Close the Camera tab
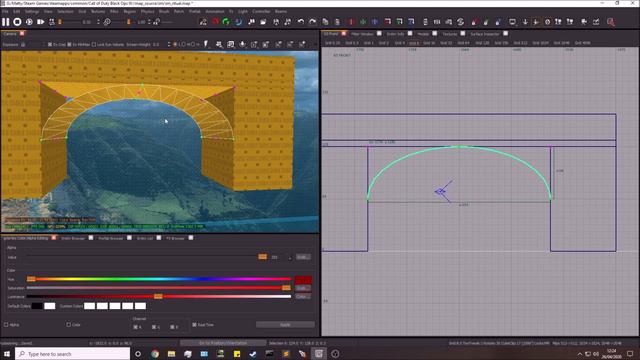The image size is (640, 360). coord(22,33)
